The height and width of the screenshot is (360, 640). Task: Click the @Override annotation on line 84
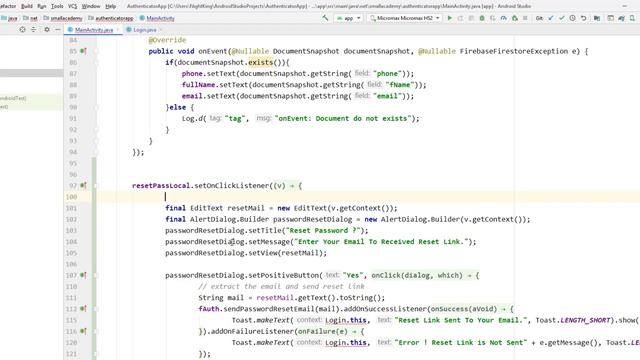click(x=167, y=40)
